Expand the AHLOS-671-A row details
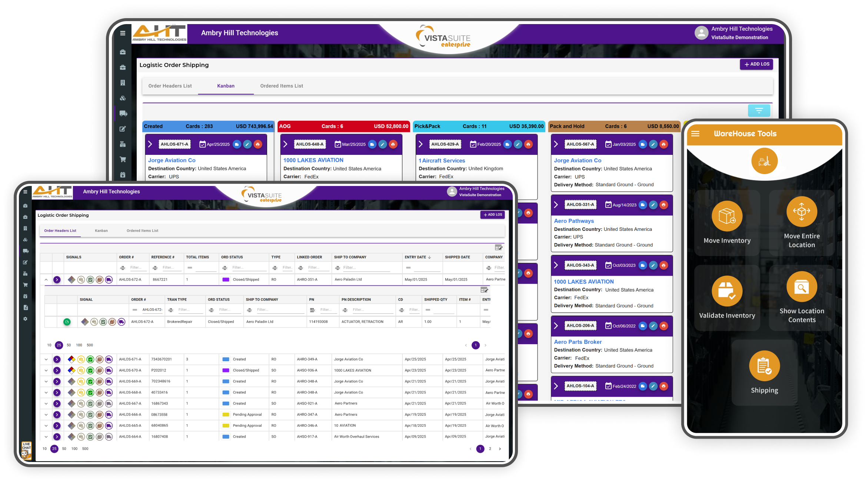 46,359
